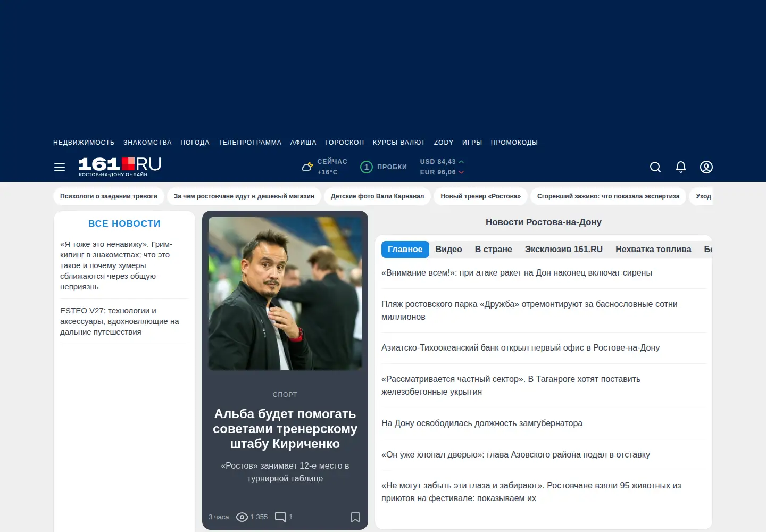Open chip Детские фото Вали Карнавал
Viewport: 766px width, 532px height.
378,196
